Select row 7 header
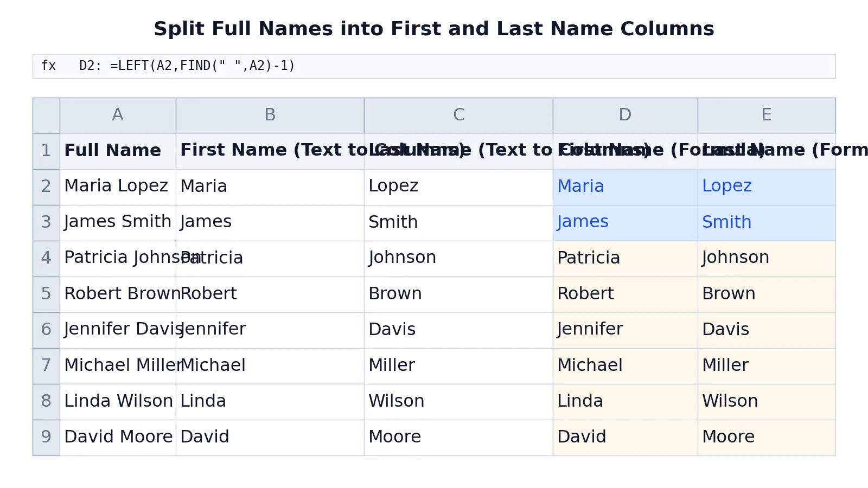Viewport: 868px width, 488px height. (46, 366)
